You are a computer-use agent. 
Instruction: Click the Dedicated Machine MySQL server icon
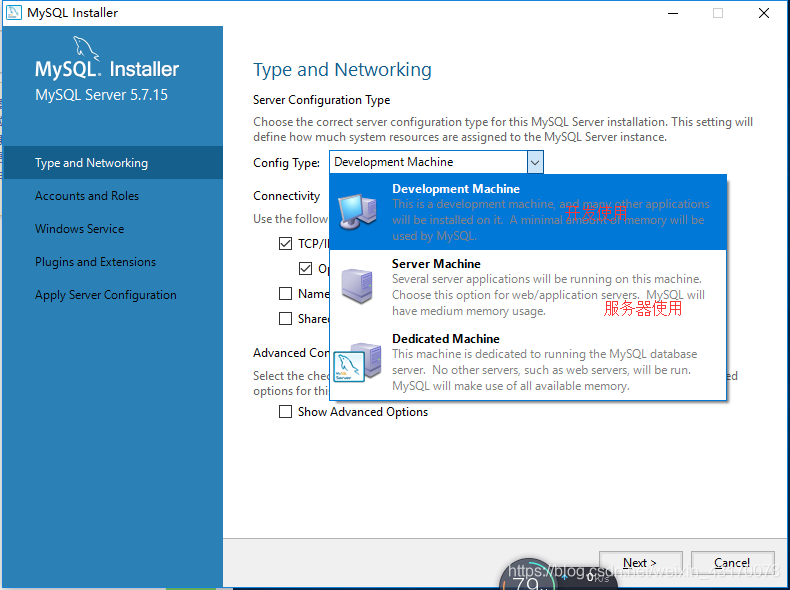point(357,362)
